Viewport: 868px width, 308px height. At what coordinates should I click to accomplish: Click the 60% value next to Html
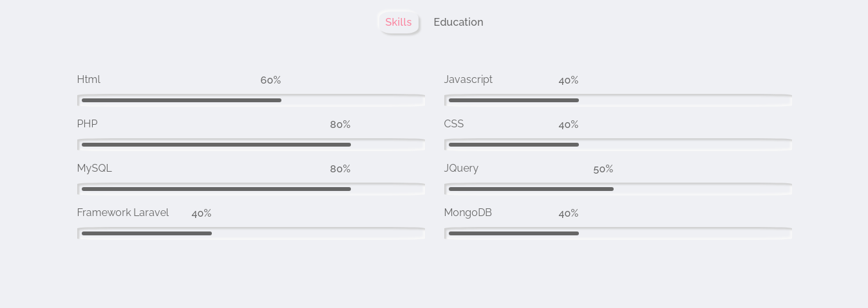(x=270, y=80)
